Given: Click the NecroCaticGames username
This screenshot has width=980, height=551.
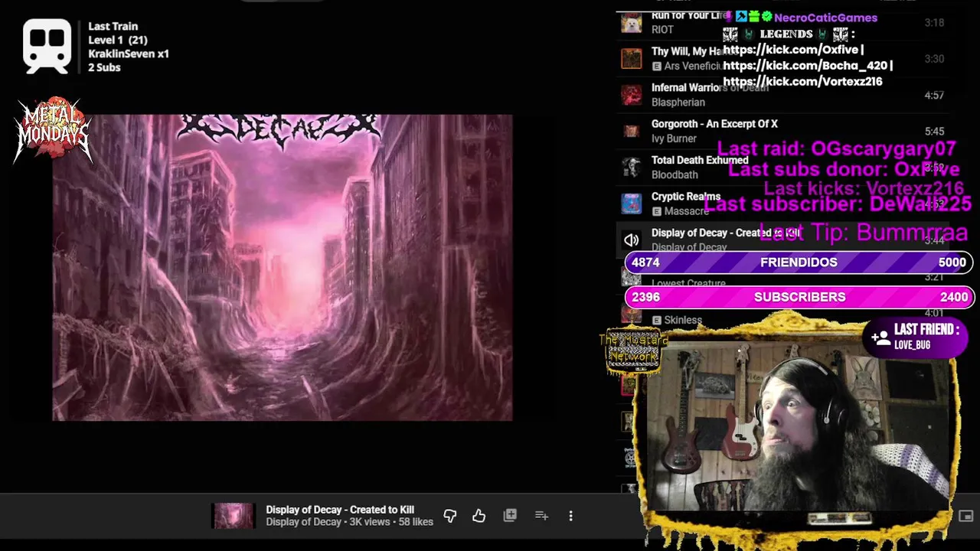Looking at the screenshot, I should pyautogui.click(x=825, y=18).
